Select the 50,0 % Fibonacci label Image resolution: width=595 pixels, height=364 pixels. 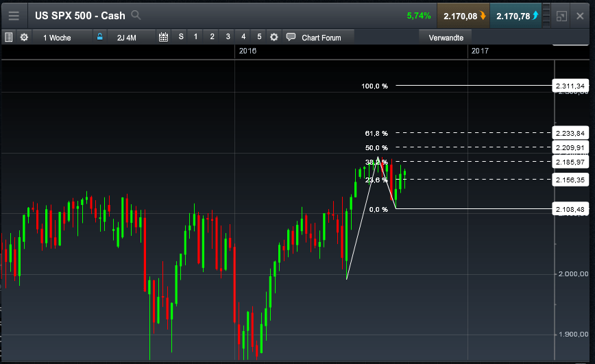click(x=376, y=148)
